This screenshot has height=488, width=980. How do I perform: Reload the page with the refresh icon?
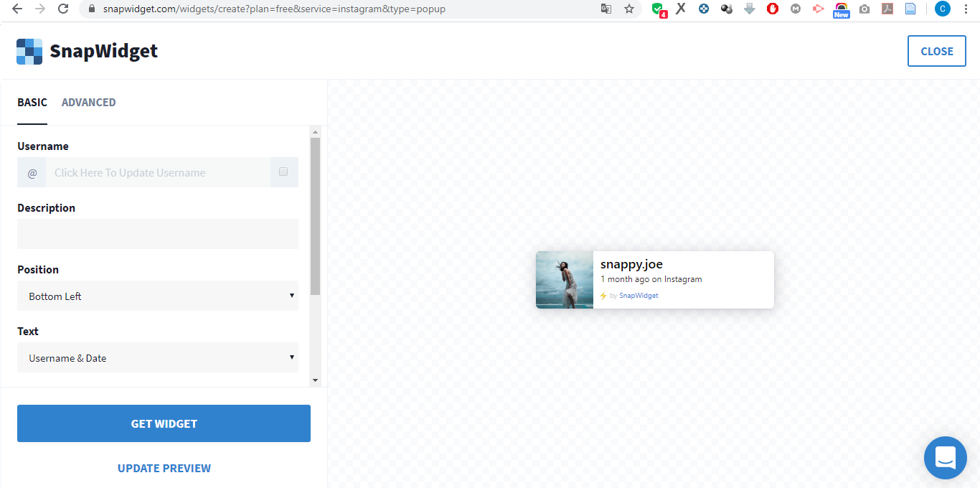(x=63, y=9)
